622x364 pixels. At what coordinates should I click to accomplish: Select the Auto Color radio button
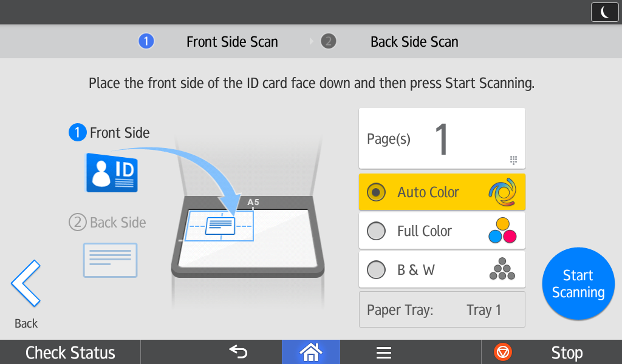click(x=377, y=192)
